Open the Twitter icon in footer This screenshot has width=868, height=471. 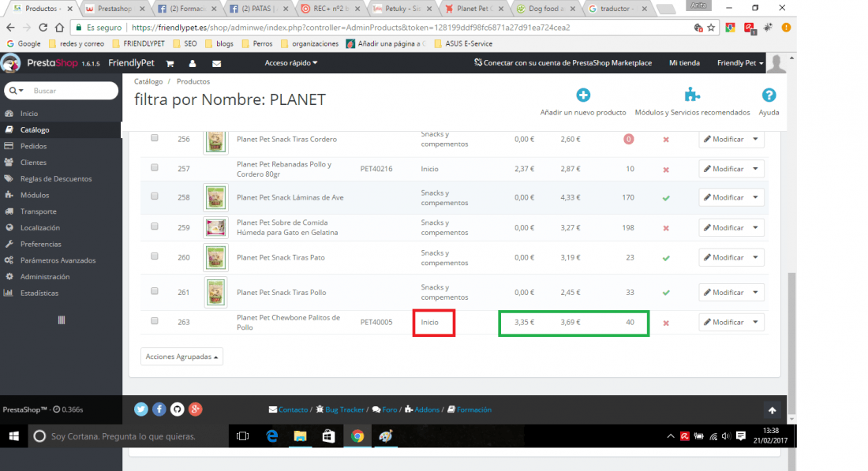pyautogui.click(x=141, y=409)
